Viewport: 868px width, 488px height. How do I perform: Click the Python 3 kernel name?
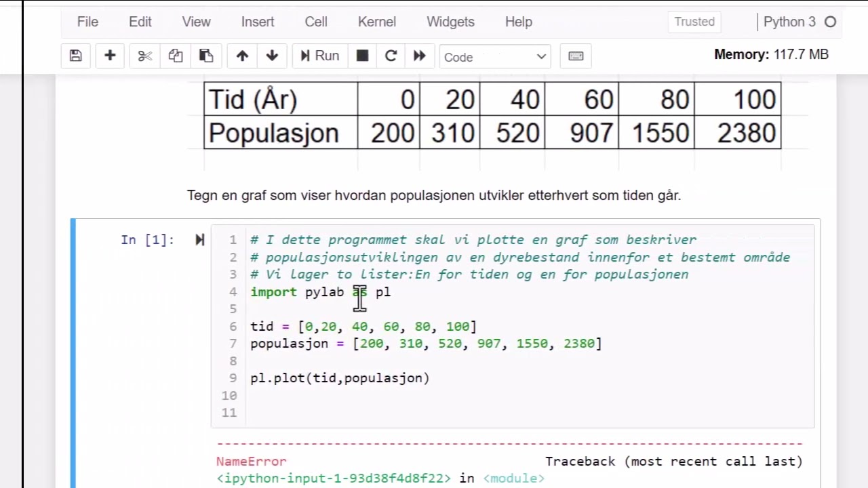[789, 22]
